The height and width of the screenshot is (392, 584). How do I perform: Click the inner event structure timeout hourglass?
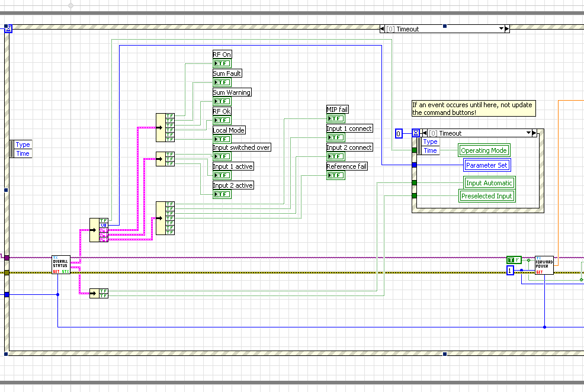tap(416, 133)
